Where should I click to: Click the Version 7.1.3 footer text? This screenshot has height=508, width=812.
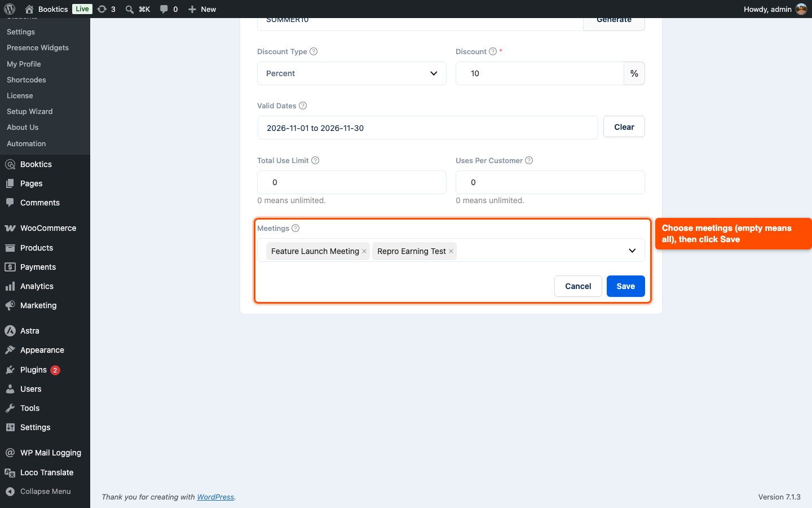pyautogui.click(x=779, y=497)
